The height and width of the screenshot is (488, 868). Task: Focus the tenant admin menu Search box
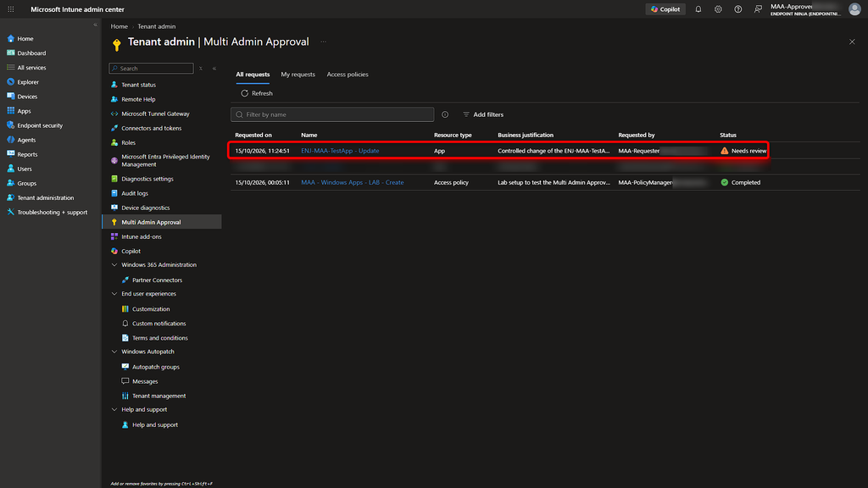pyautogui.click(x=151, y=69)
